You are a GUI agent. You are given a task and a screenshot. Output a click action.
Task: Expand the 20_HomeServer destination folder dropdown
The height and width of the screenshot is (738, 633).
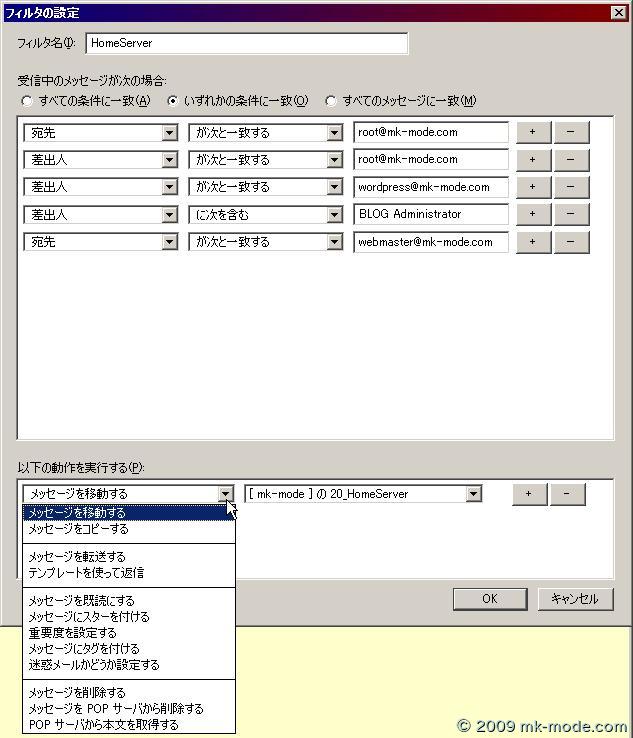point(473,494)
